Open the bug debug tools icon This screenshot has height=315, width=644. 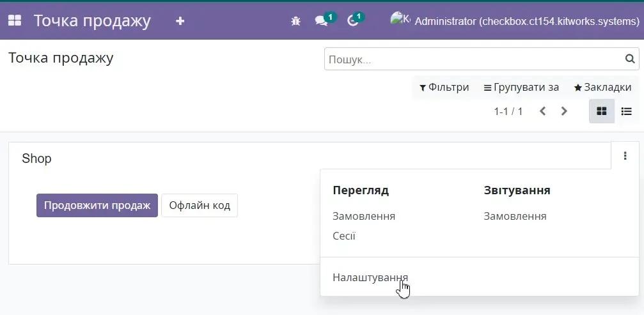pos(295,21)
